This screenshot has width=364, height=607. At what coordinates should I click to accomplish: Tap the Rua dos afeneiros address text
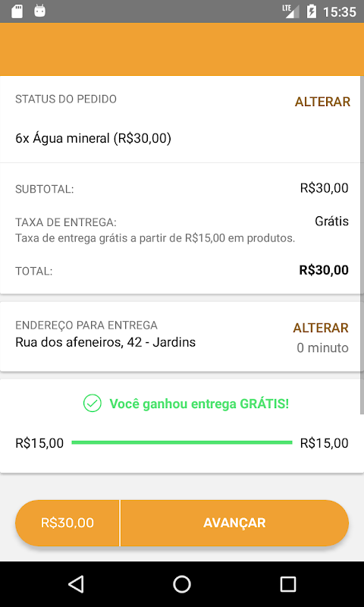(x=105, y=342)
